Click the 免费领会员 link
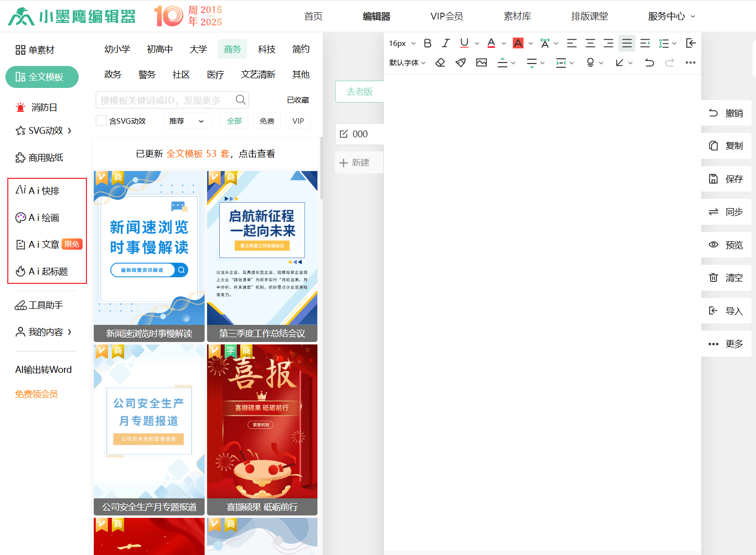756x555 pixels. (36, 394)
